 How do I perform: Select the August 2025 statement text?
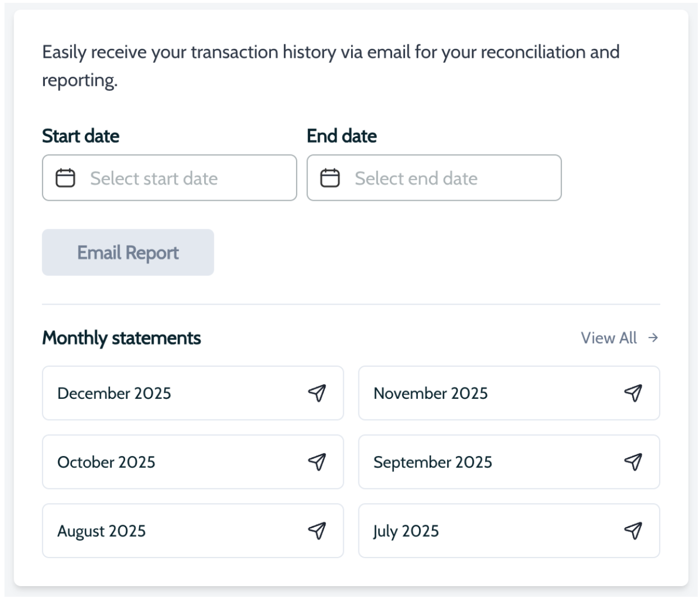[102, 531]
